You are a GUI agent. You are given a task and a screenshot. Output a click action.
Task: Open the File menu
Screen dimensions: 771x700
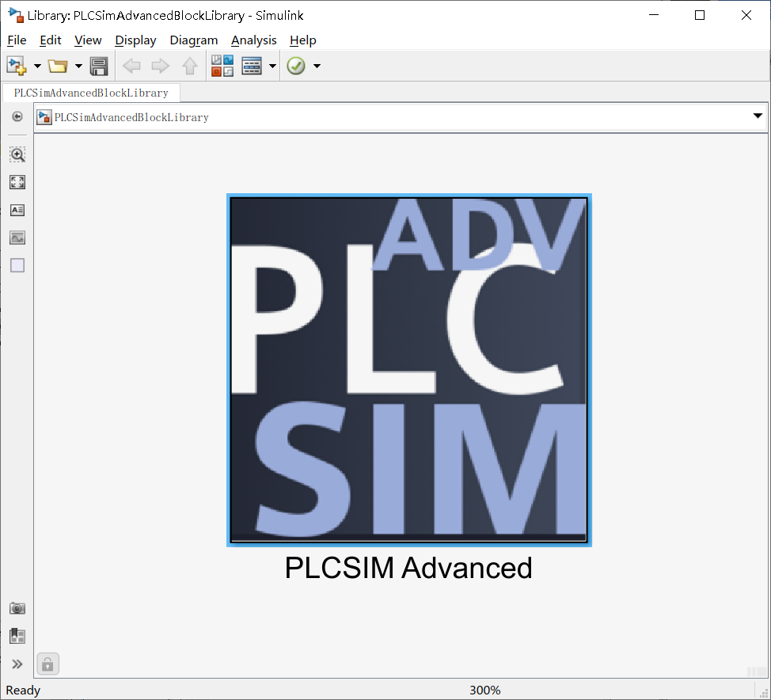coord(17,40)
